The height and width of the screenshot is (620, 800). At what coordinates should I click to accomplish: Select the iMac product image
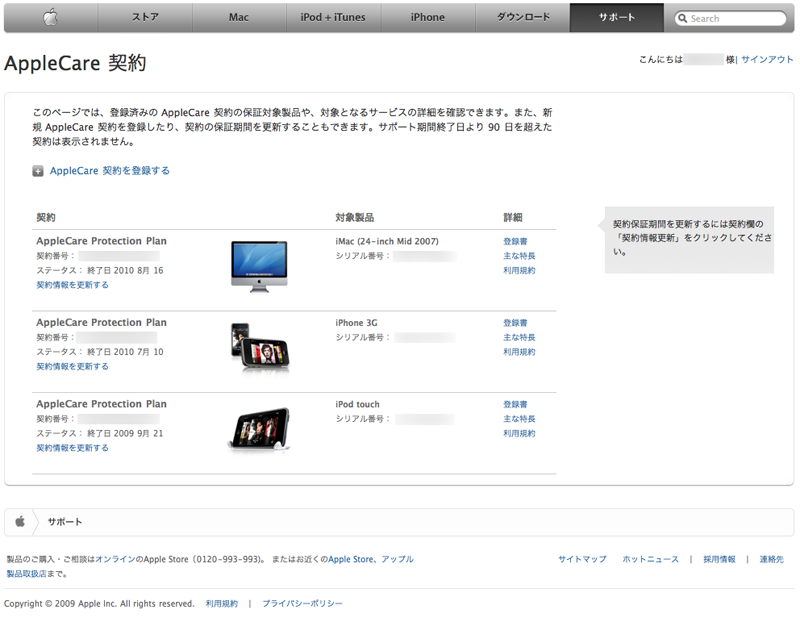[x=260, y=265]
